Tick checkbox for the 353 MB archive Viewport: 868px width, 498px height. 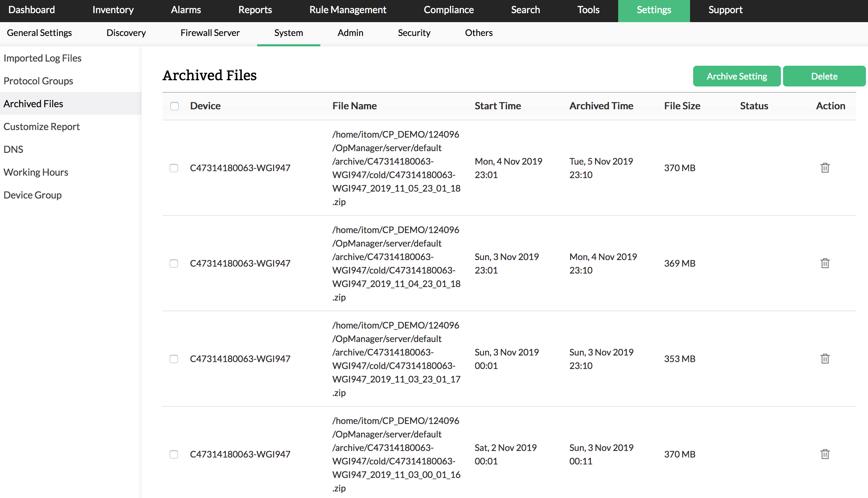(174, 359)
